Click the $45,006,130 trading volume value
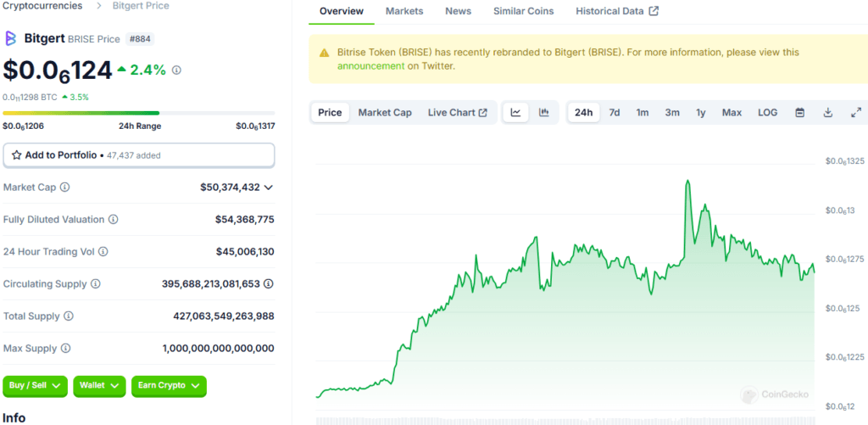The width and height of the screenshot is (868, 425). point(245,252)
